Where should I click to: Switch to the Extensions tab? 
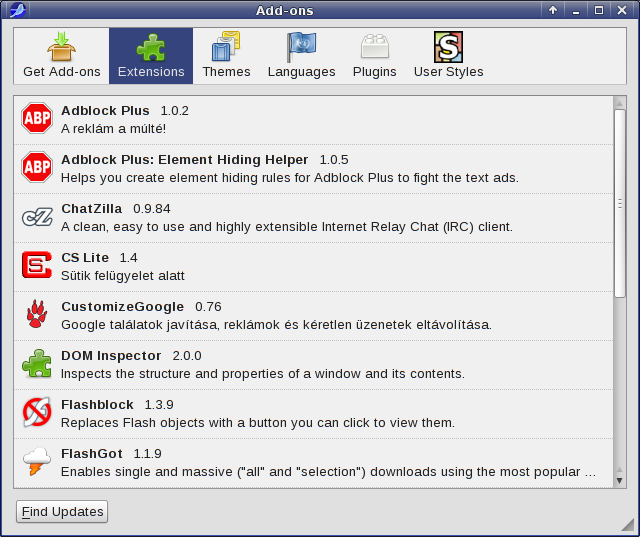pyautogui.click(x=151, y=56)
